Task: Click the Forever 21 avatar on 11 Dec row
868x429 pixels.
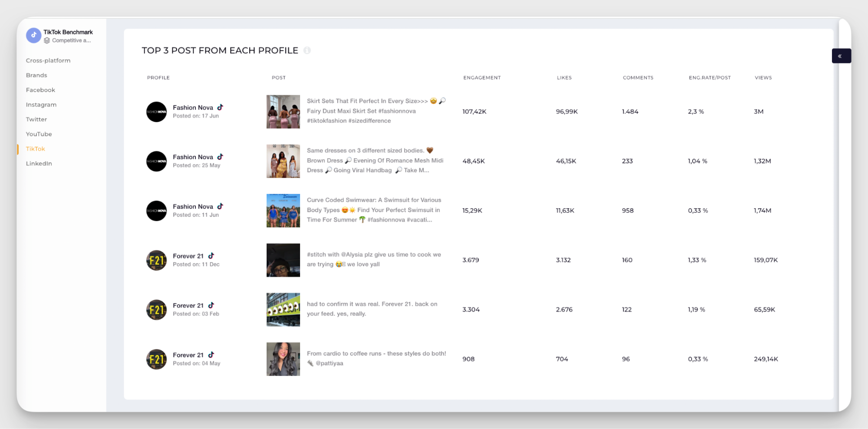Action: 156,260
